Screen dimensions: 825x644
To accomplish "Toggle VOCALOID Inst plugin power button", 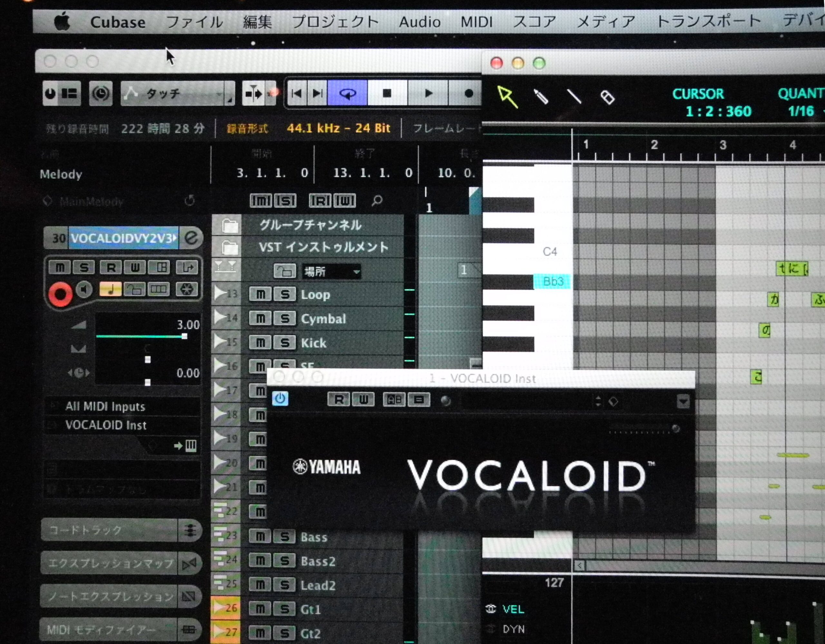I will click(x=280, y=398).
